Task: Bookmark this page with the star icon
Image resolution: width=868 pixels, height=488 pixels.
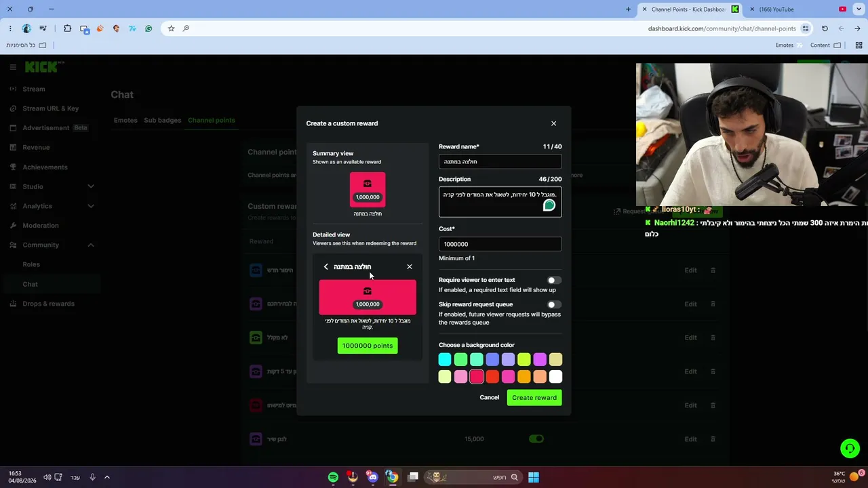Action: [x=171, y=28]
